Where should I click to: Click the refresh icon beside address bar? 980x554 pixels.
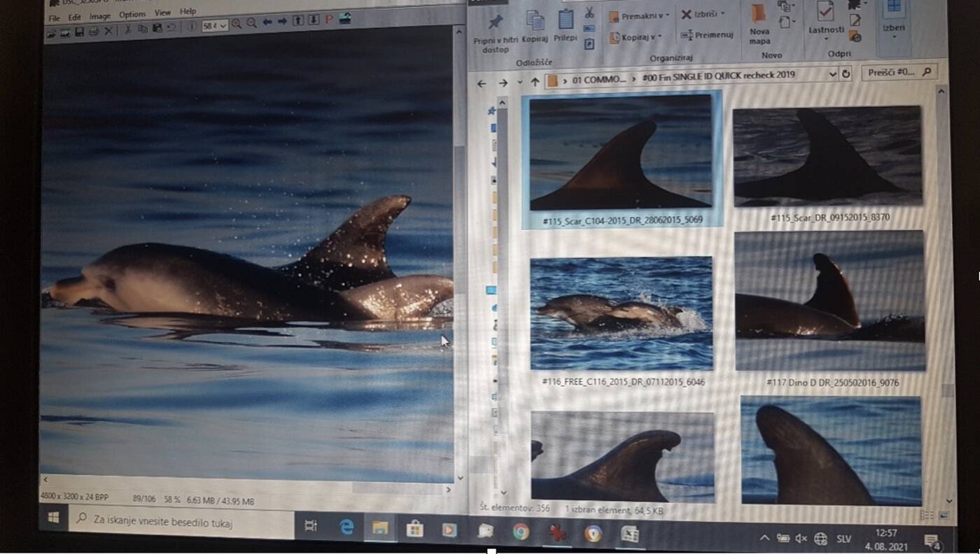click(x=846, y=73)
